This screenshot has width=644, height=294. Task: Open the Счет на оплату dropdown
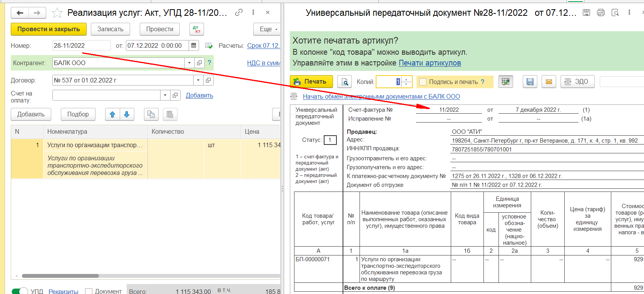pos(165,95)
